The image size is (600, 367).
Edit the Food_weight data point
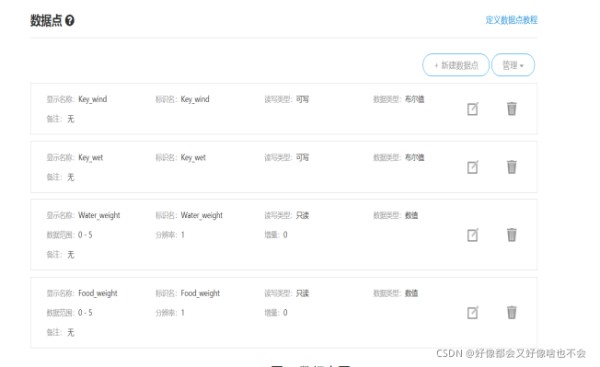pos(473,313)
